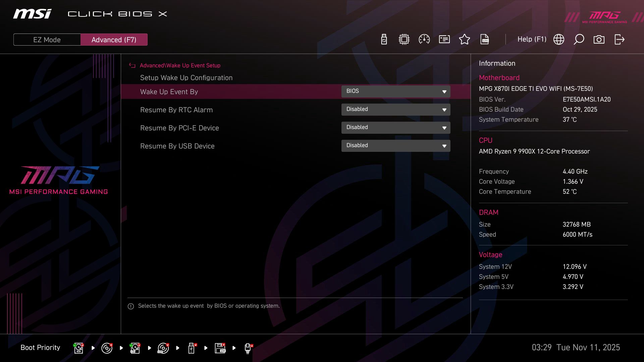
Task: Take a screenshot using the camera icon
Action: (599, 39)
